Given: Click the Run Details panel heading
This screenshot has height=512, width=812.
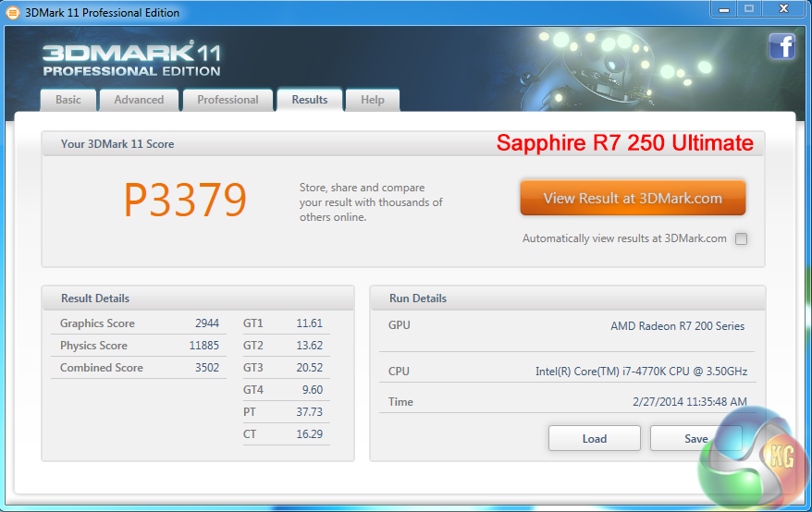Looking at the screenshot, I should point(418,299).
